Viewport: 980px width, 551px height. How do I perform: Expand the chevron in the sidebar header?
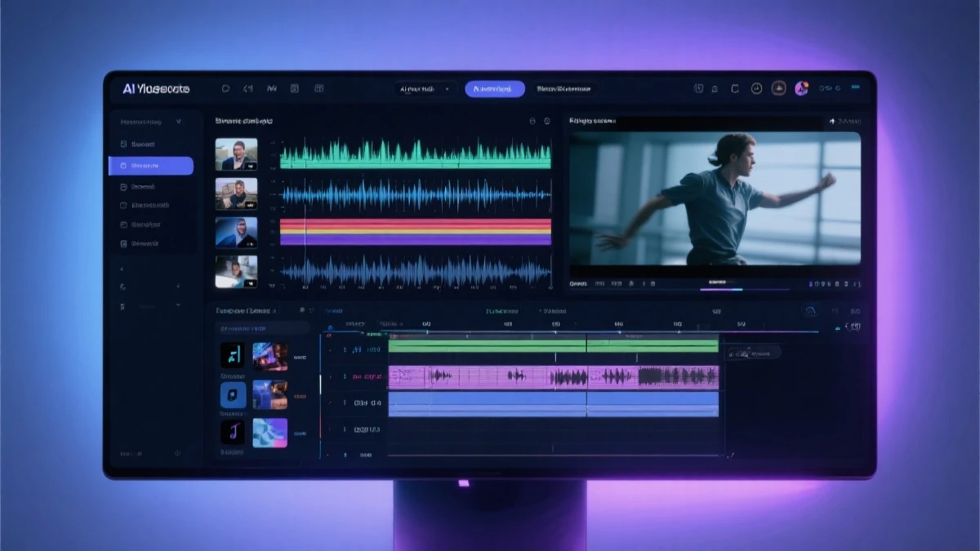(x=178, y=122)
